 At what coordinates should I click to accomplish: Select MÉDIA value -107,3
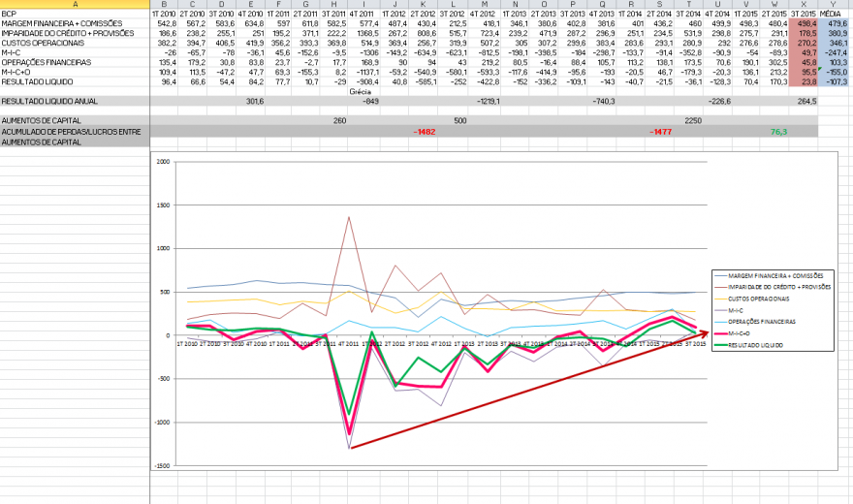833,82
